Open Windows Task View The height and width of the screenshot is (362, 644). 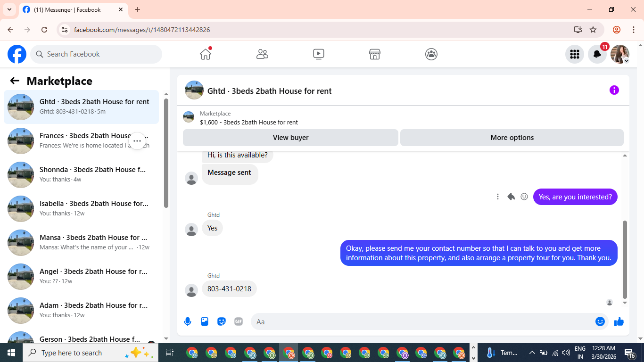tap(170, 353)
